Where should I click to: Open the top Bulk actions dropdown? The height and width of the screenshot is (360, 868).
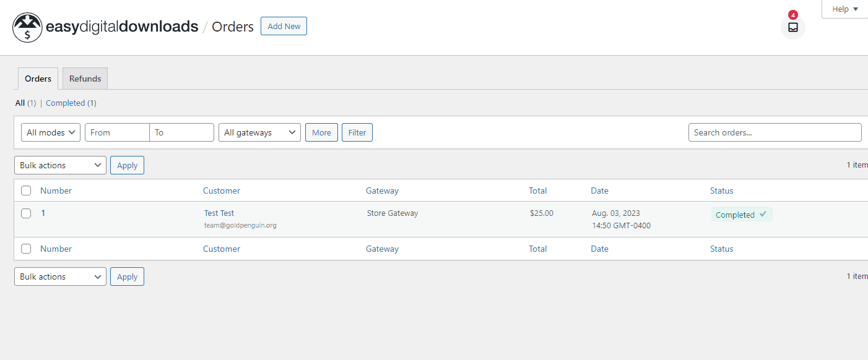(x=60, y=165)
